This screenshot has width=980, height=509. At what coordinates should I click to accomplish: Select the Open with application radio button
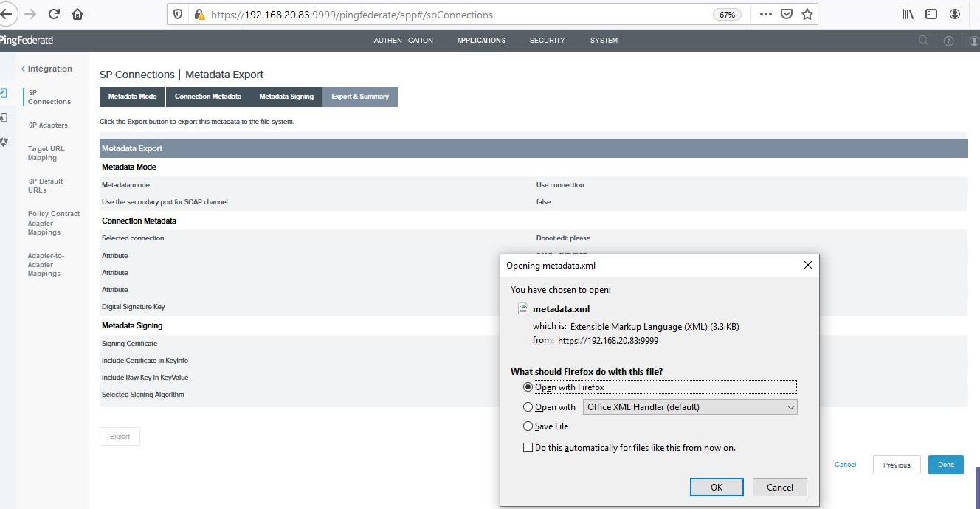point(528,407)
